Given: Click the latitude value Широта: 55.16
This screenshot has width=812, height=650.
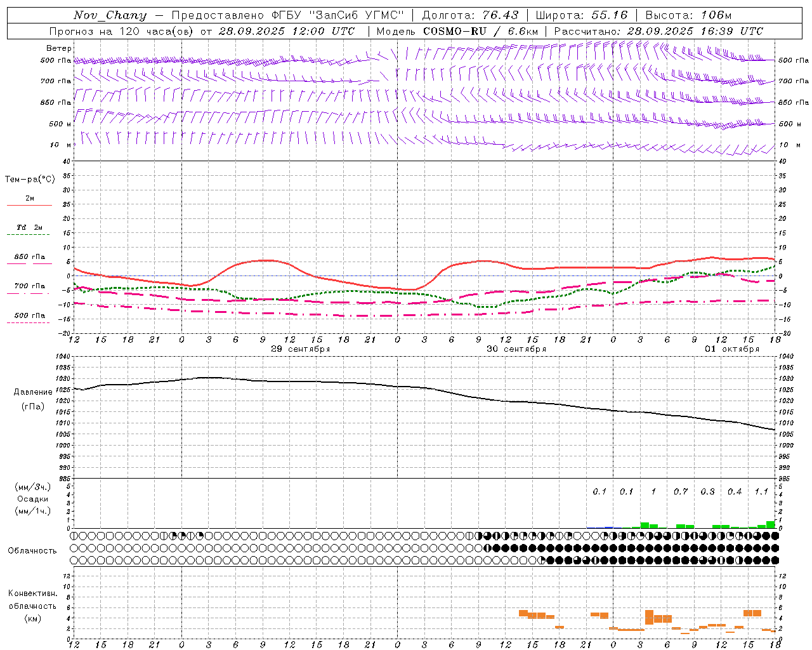Looking at the screenshot, I should click(582, 15).
